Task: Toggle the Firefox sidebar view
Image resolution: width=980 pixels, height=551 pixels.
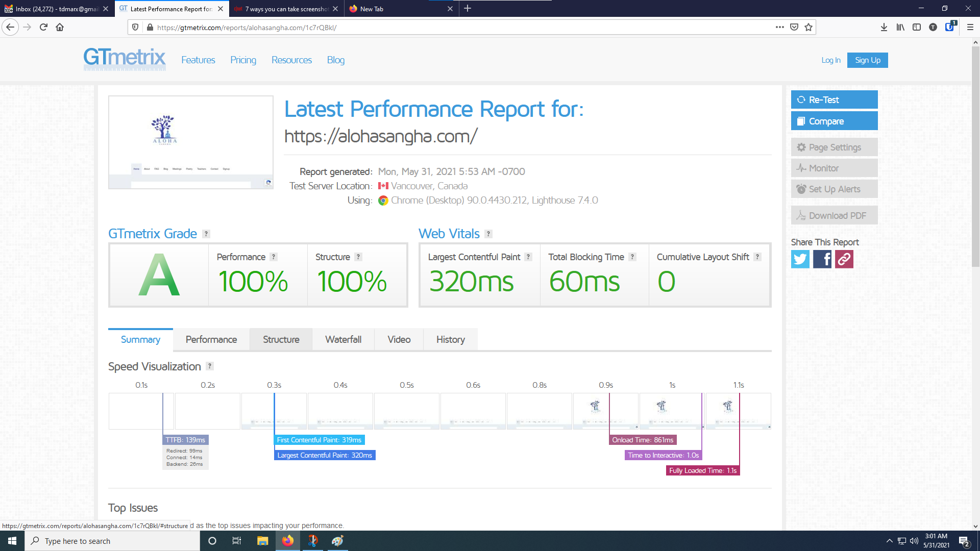Action: click(x=917, y=27)
